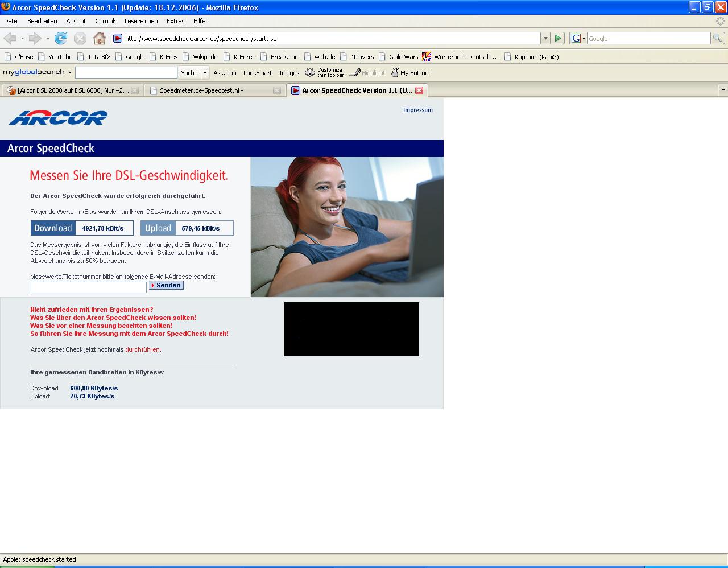Open the Ansicht menu

(76, 21)
